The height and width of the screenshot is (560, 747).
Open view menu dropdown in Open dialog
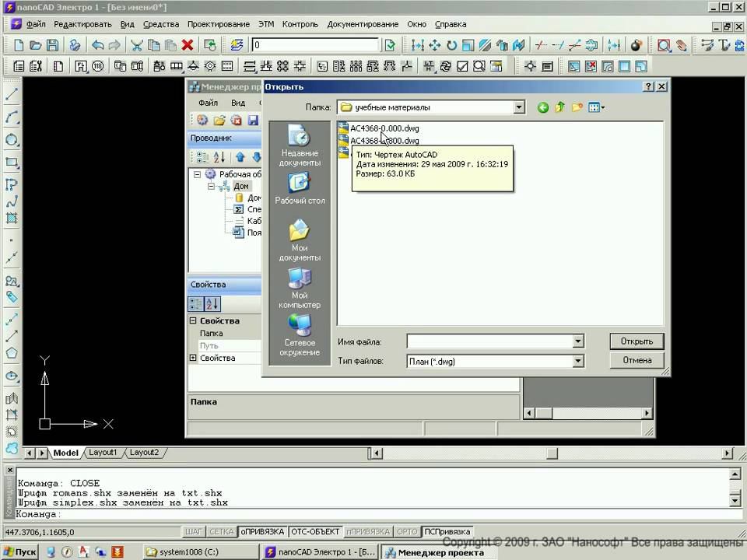597,107
